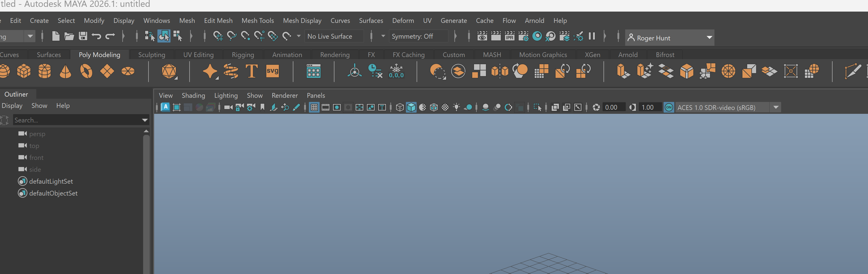Open the Symmetry: Off dropdown
This screenshot has height=274, width=868.
(418, 36)
